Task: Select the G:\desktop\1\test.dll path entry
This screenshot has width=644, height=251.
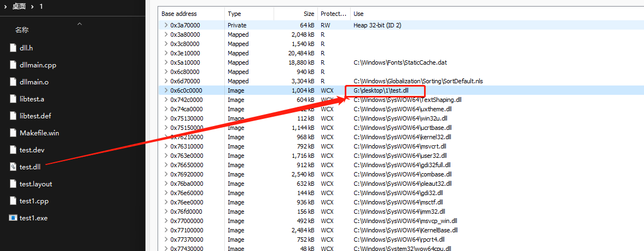Action: 381,90
